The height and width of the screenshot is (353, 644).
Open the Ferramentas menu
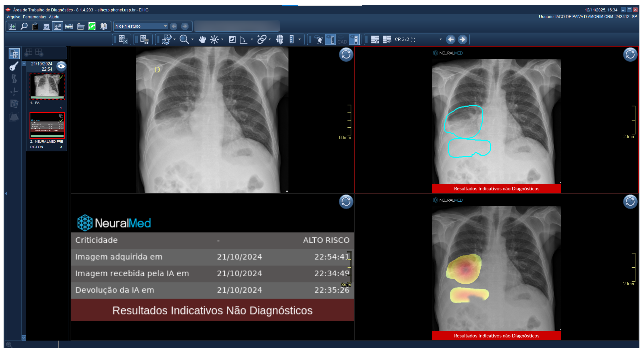click(34, 17)
